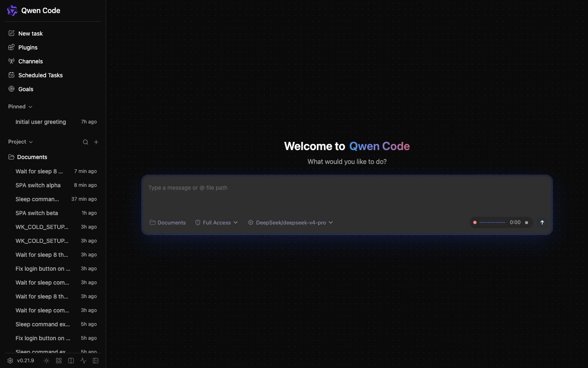Collapse the Project section

point(20,142)
